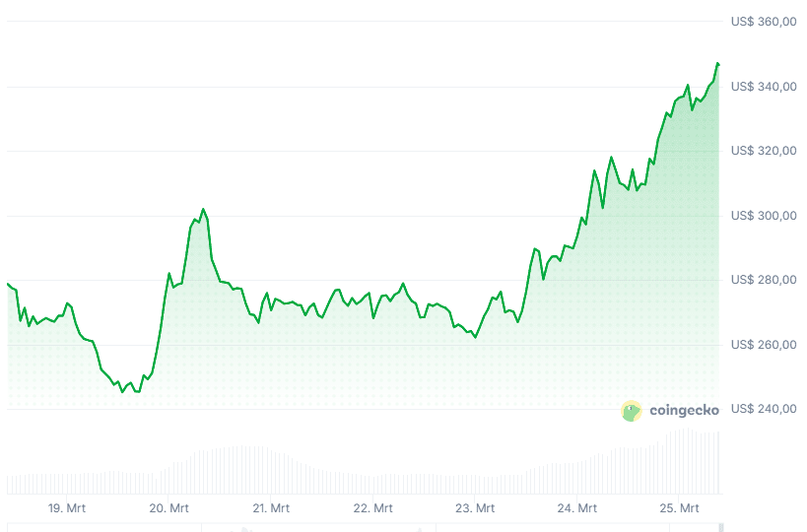This screenshot has width=807, height=532.
Task: Click the US$ 340,00 price axis label
Action: [x=763, y=87]
